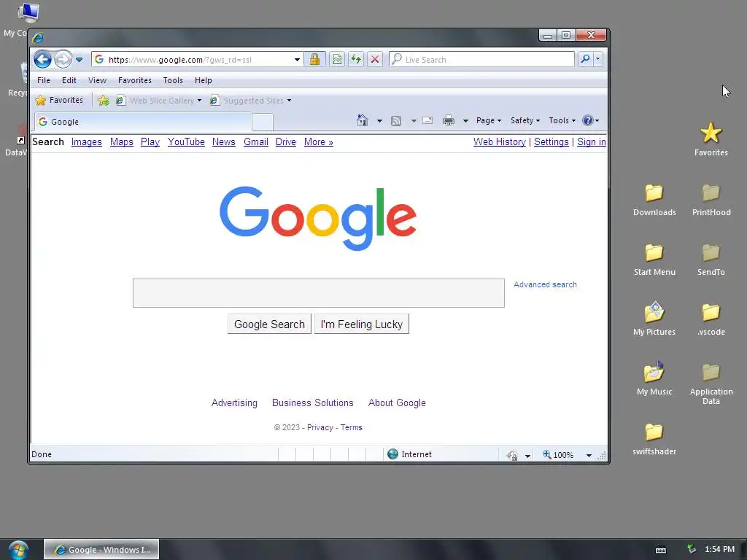Click the Read Mail icon

427,120
